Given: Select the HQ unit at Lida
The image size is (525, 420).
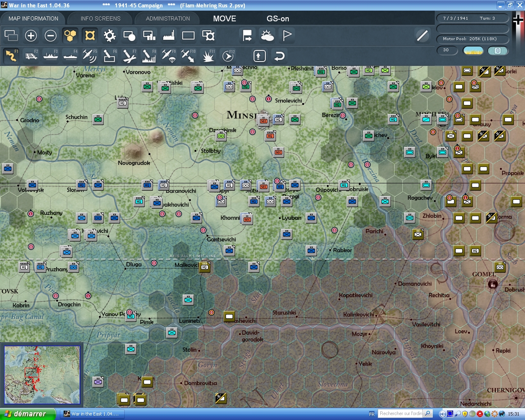Looking at the screenshot, I should (122, 103).
